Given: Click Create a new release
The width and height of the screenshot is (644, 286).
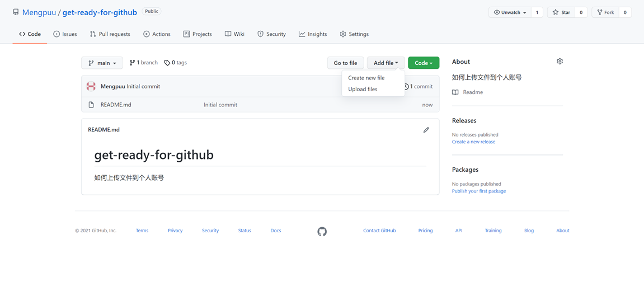Looking at the screenshot, I should pos(473,142).
